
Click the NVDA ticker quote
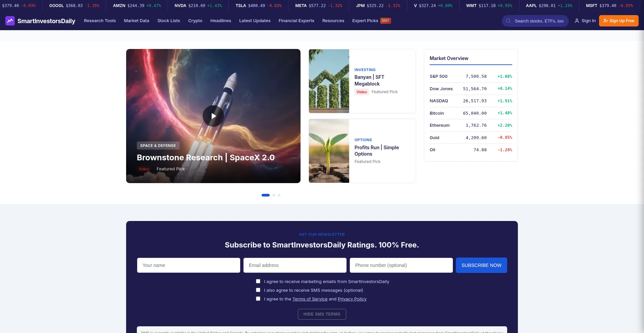coord(198,6)
